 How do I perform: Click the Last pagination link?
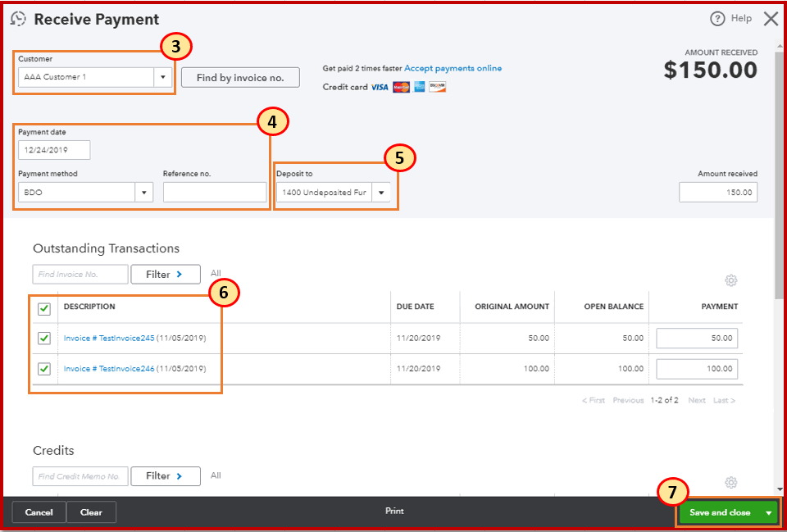coord(724,401)
